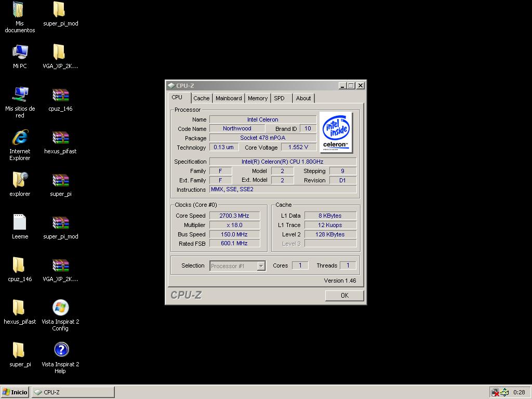Switch to the Memory tab
The width and height of the screenshot is (532, 399).
pyautogui.click(x=258, y=98)
